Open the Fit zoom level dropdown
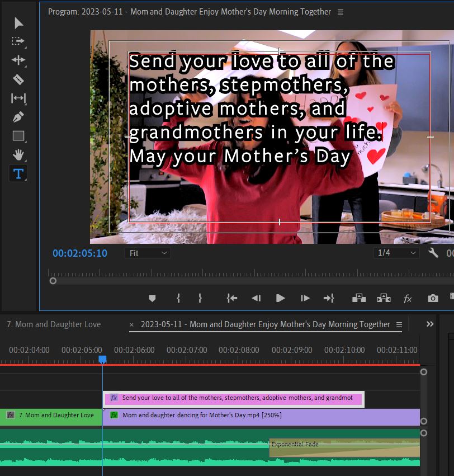 pyautogui.click(x=148, y=253)
